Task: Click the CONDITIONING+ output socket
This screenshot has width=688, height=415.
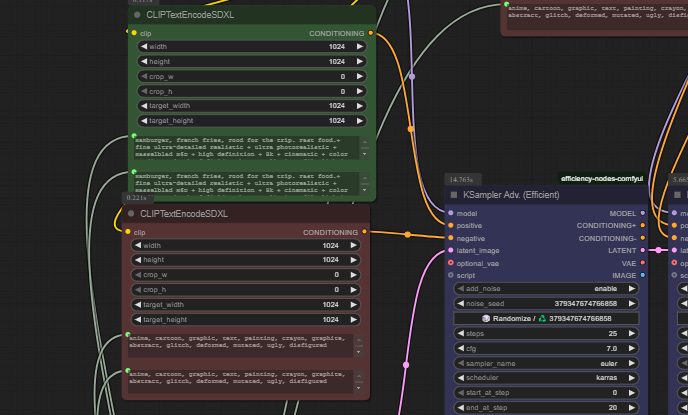Action: pyautogui.click(x=643, y=225)
